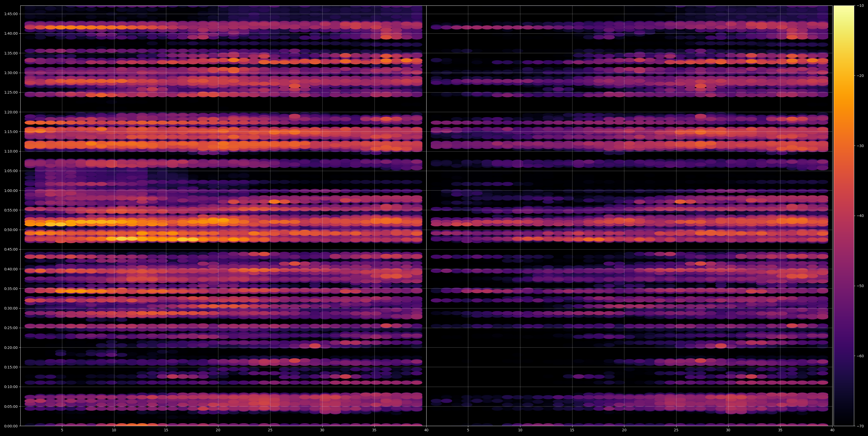The width and height of the screenshot is (868, 436).
Task: Choose the 0:45:00 y-axis label
Action: pos(11,249)
